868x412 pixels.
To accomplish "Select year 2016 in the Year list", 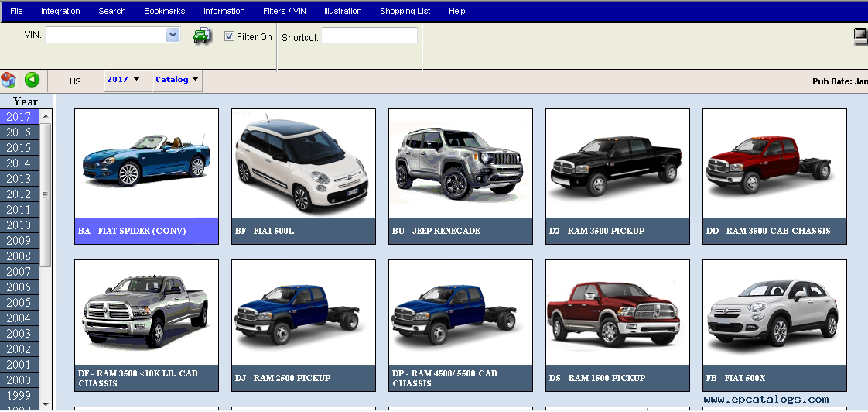I will pos(19,132).
